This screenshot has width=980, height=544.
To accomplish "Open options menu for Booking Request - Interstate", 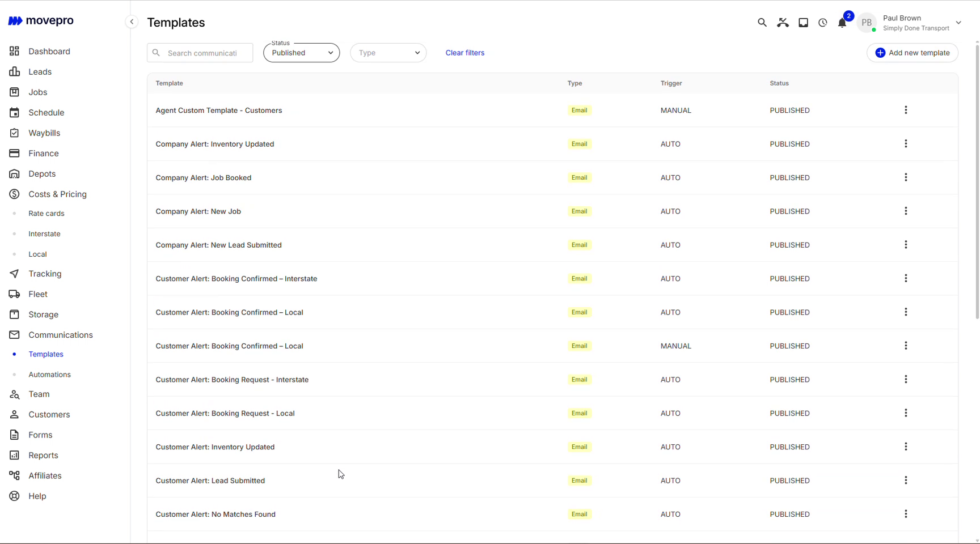I will point(906,379).
